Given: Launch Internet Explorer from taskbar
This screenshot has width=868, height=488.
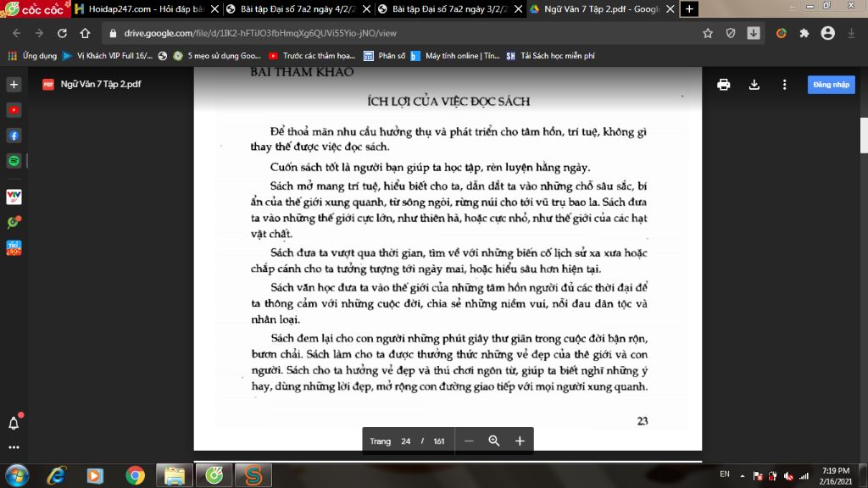Looking at the screenshot, I should [57, 475].
